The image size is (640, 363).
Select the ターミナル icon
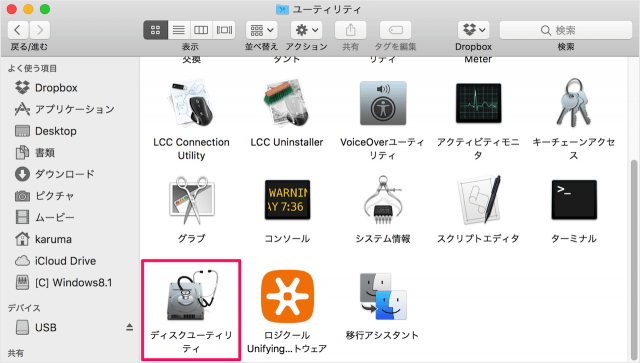click(x=574, y=200)
